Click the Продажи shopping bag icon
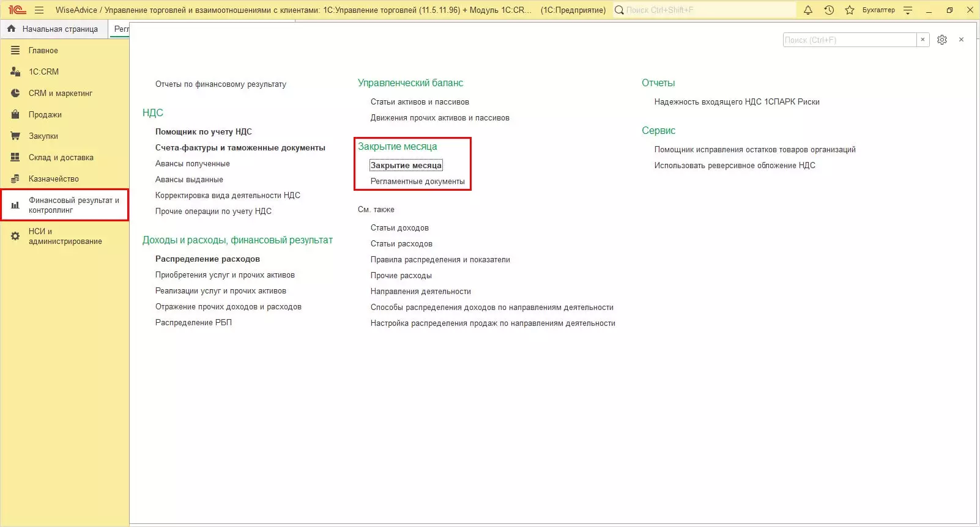This screenshot has width=980, height=527. tap(15, 114)
